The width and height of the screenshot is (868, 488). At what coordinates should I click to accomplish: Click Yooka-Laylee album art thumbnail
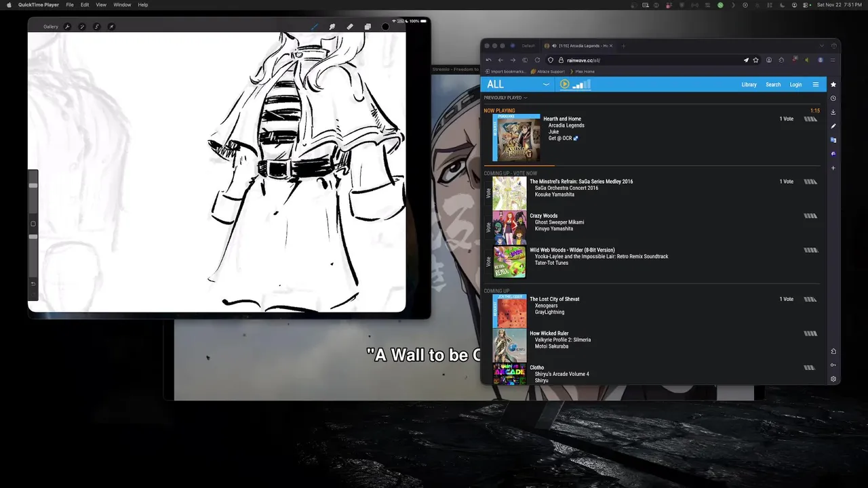point(509,262)
